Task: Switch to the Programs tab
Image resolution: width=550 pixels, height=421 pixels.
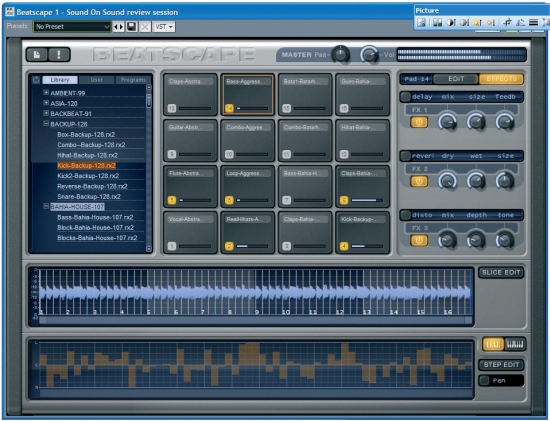Action: [133, 80]
